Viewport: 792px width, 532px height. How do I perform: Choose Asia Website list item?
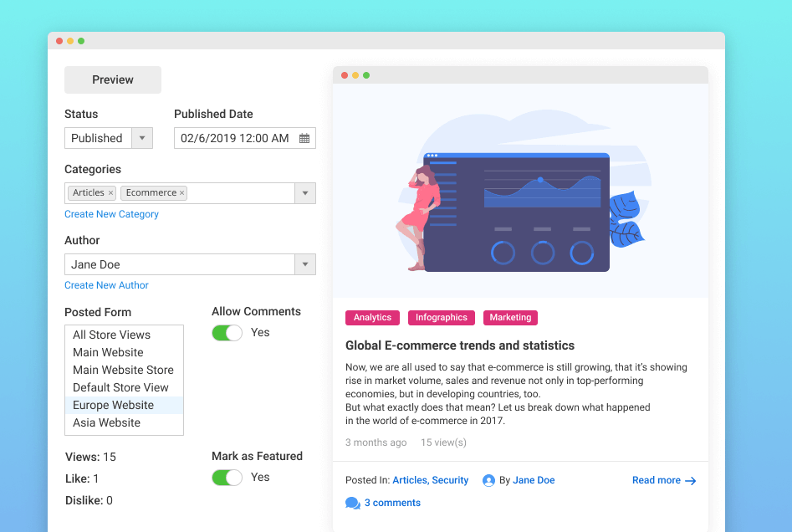pos(125,423)
